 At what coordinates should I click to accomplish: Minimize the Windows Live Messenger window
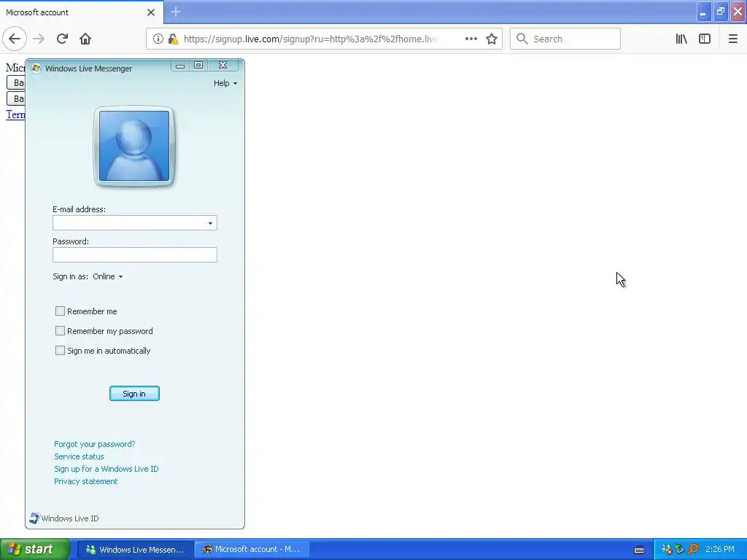pos(180,65)
